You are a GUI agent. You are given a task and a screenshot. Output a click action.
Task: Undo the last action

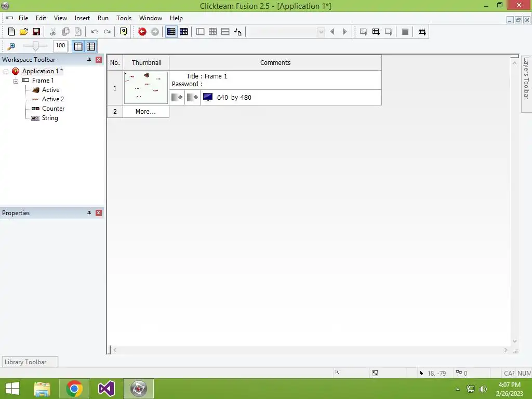point(95,32)
